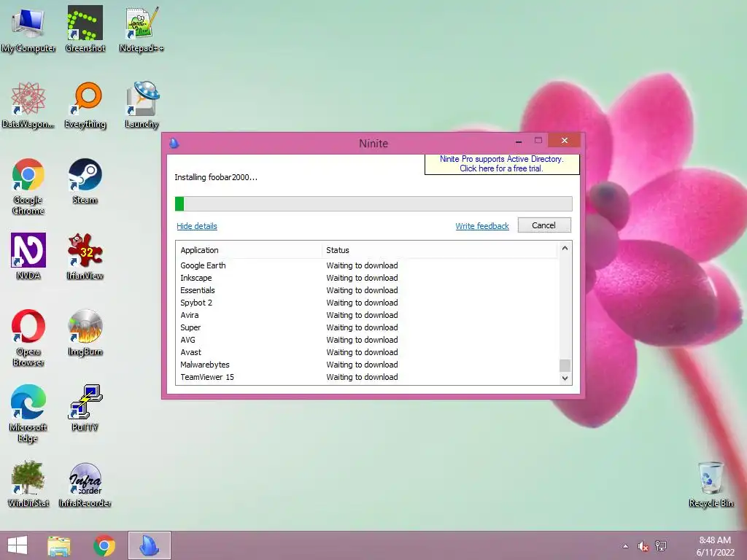Select the Google Chrome desktop icon
Viewport: 747px width, 560px height.
pos(28,186)
